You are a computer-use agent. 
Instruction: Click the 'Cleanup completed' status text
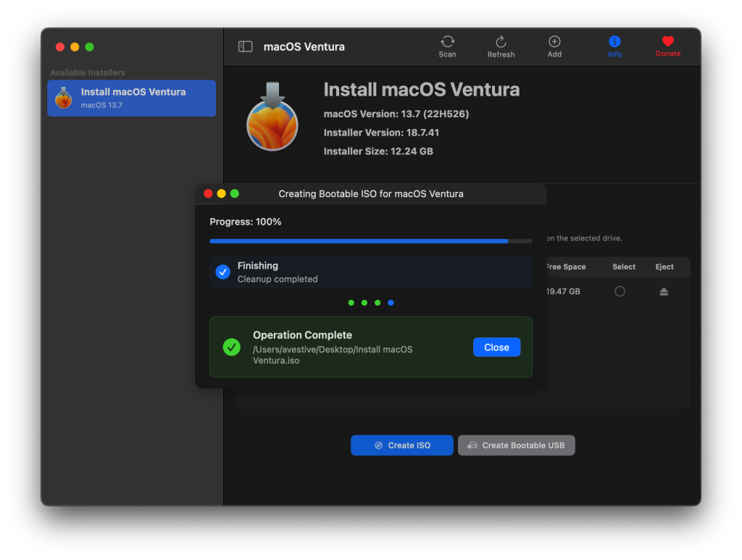point(278,279)
